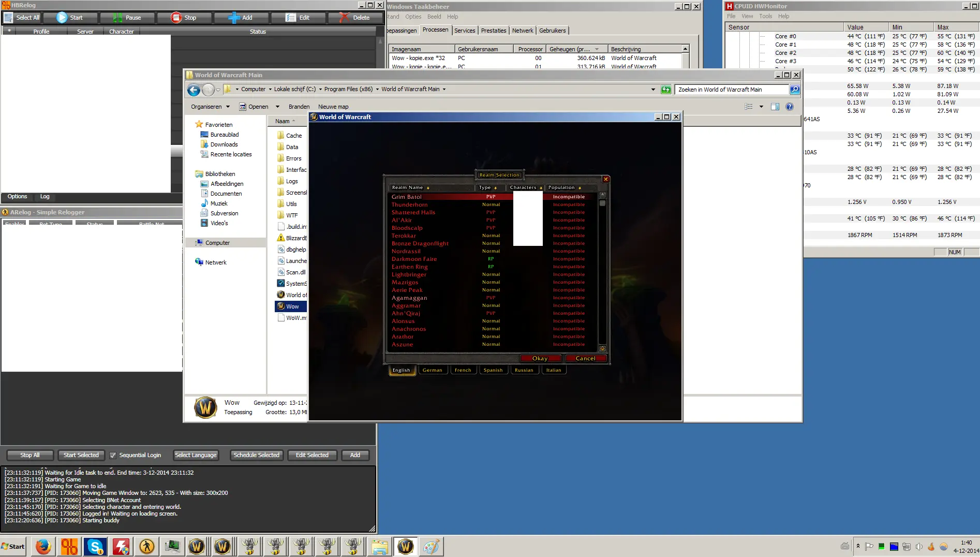Switch to Services tab in Taakbeheer
This screenshot has width=980, height=557.
[x=465, y=31]
